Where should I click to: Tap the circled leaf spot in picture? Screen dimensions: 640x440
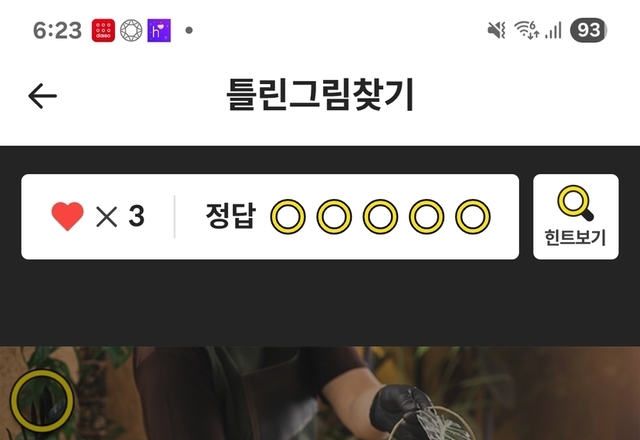[42, 401]
